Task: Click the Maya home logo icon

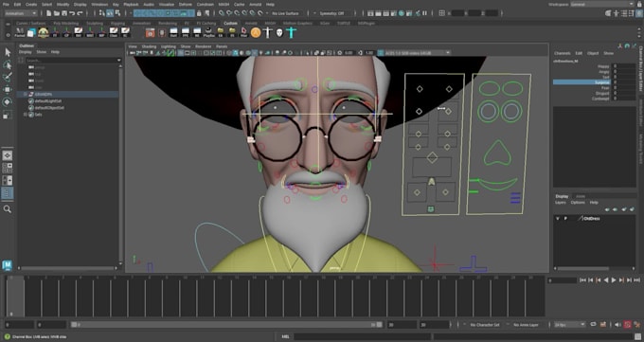Action: click(8, 265)
